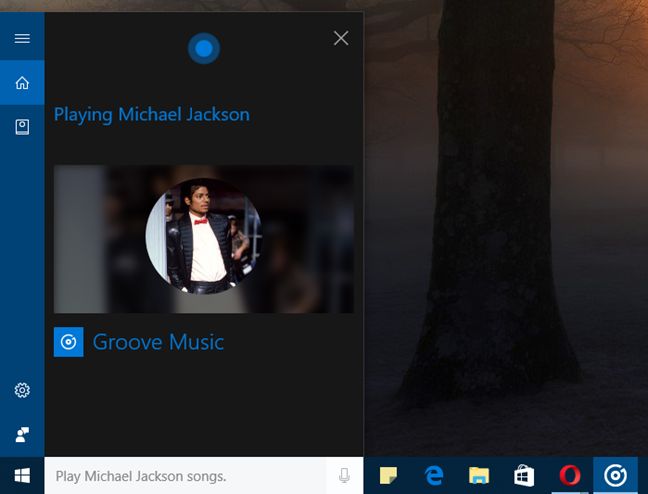The width and height of the screenshot is (648, 494).
Task: Open the Michael Jackson artist thumbnail
Action: pos(204,236)
